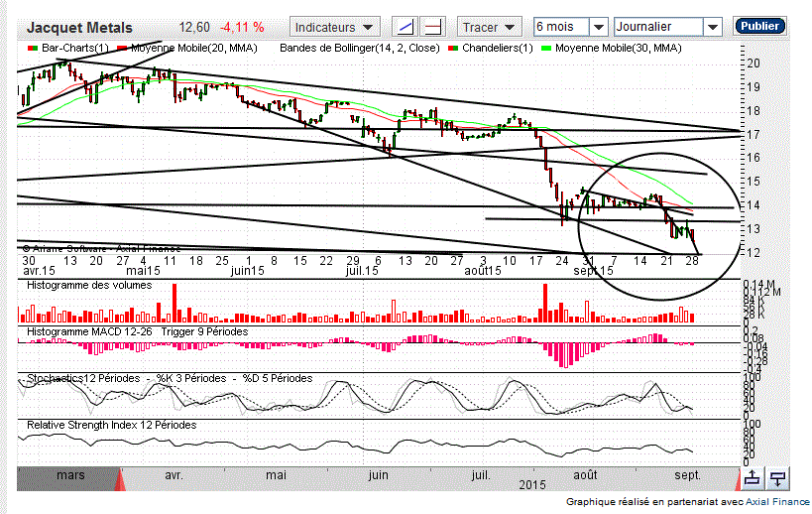Click the Jacquet Metals title

point(79,28)
